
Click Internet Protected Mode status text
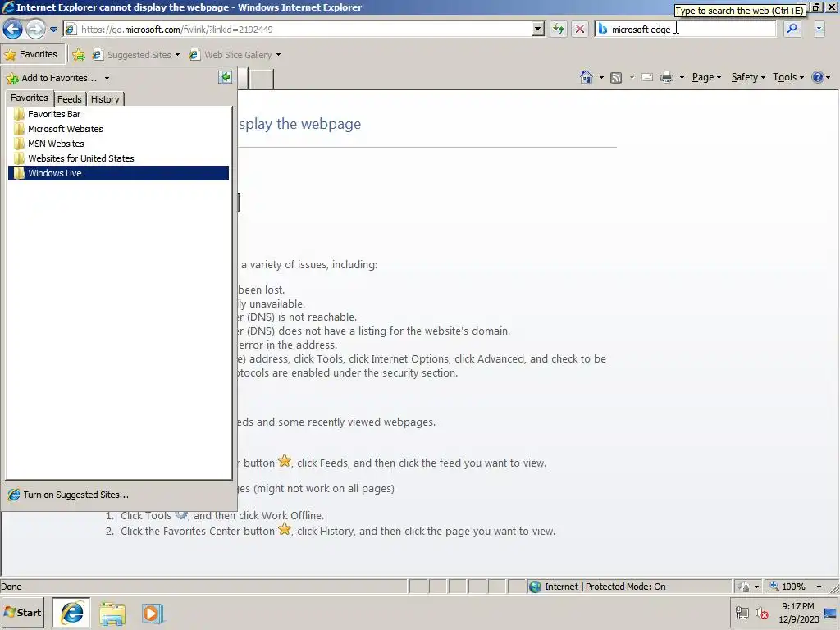[605, 587]
